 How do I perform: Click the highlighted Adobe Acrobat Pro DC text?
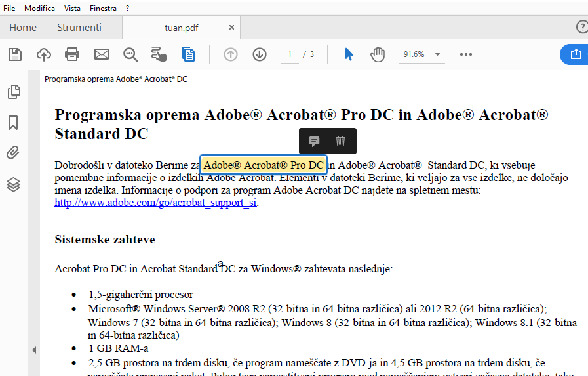pyautogui.click(x=264, y=165)
